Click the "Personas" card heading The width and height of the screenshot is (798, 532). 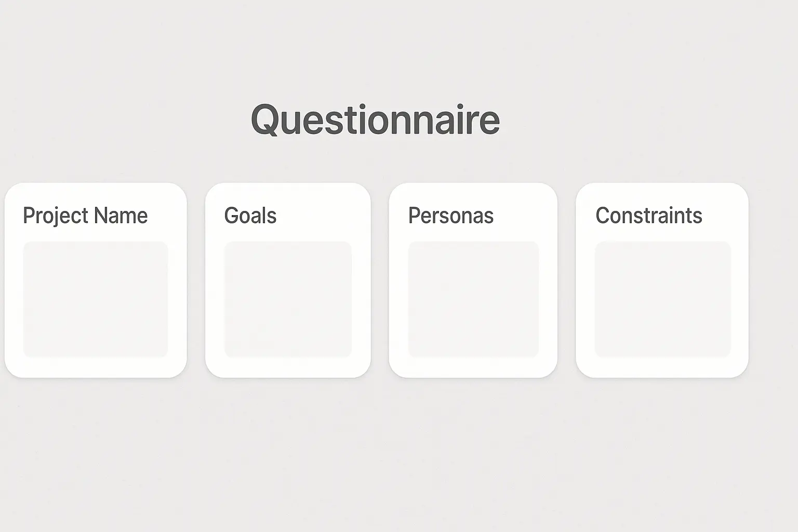click(x=450, y=216)
